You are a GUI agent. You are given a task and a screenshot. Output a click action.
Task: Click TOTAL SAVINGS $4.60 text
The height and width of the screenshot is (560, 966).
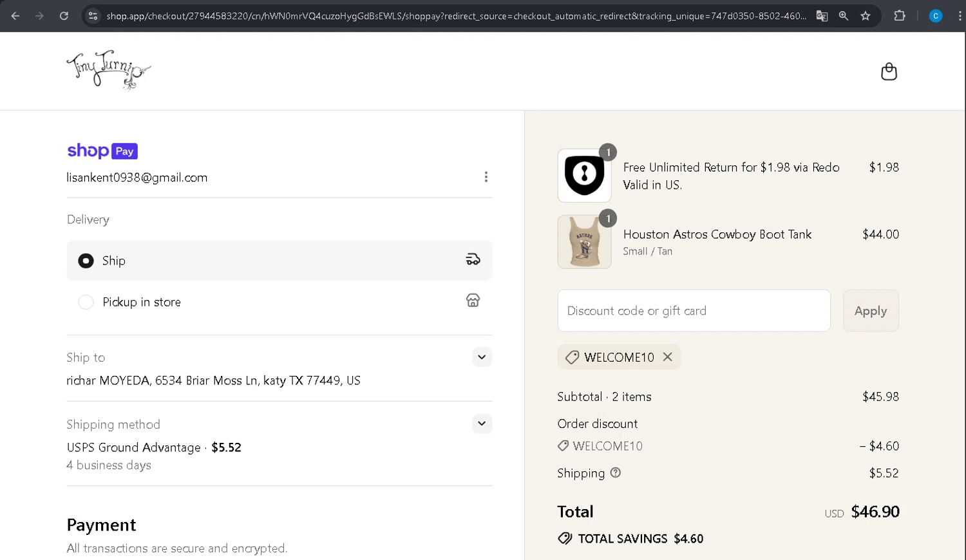(x=640, y=539)
